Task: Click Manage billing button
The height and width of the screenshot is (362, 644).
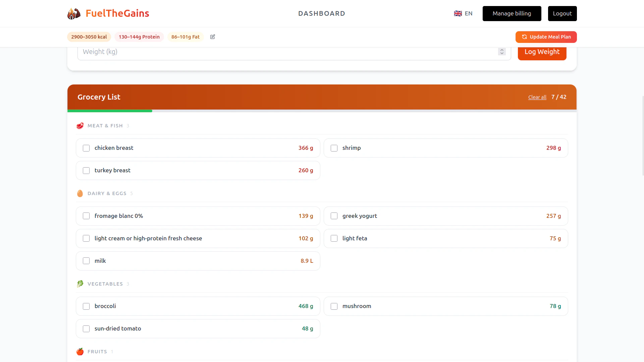Action: point(512,13)
